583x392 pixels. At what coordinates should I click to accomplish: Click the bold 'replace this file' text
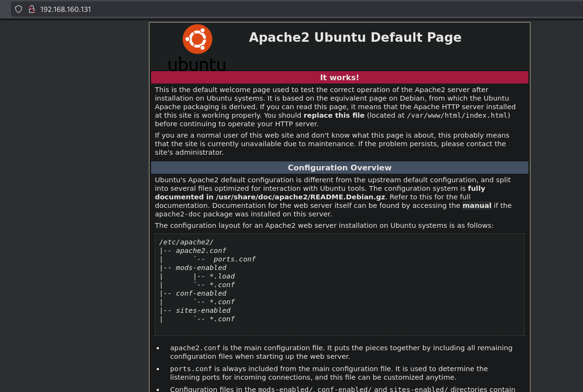[334, 115]
